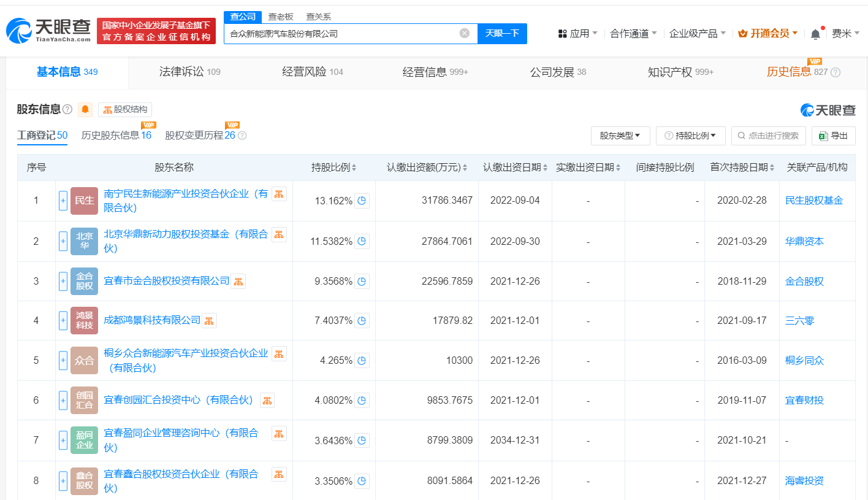Expand row 3 宜春市金合 with plus button
Image resolution: width=868 pixels, height=500 pixels.
[x=63, y=281]
